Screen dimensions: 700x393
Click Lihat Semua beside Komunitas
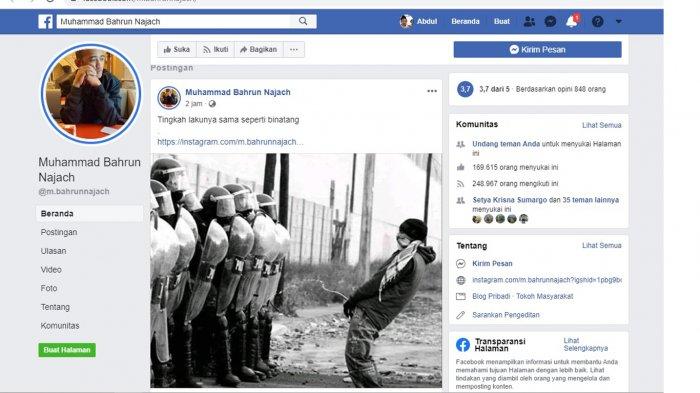(601, 125)
